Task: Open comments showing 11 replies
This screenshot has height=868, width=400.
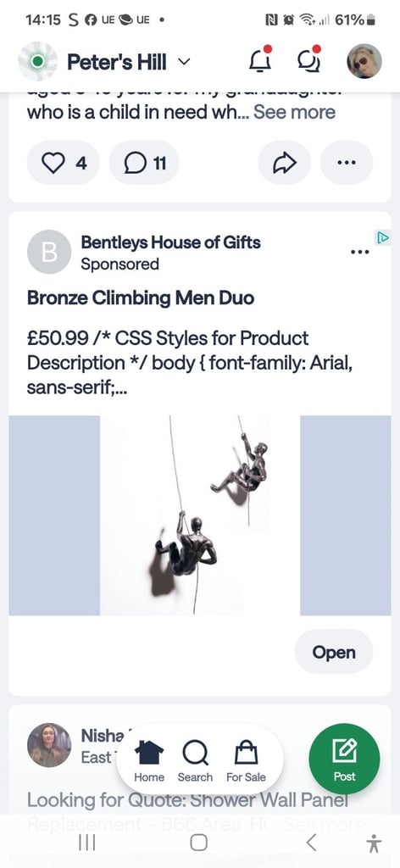Action: point(144,163)
